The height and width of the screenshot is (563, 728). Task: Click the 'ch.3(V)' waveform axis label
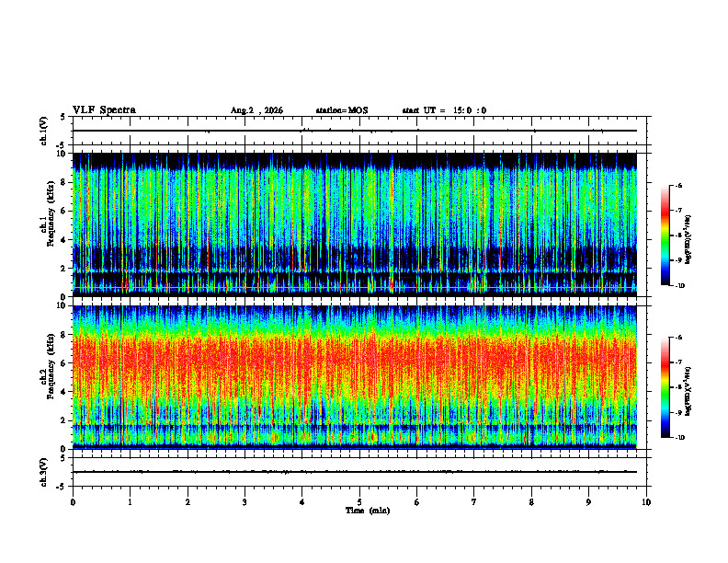pos(44,472)
